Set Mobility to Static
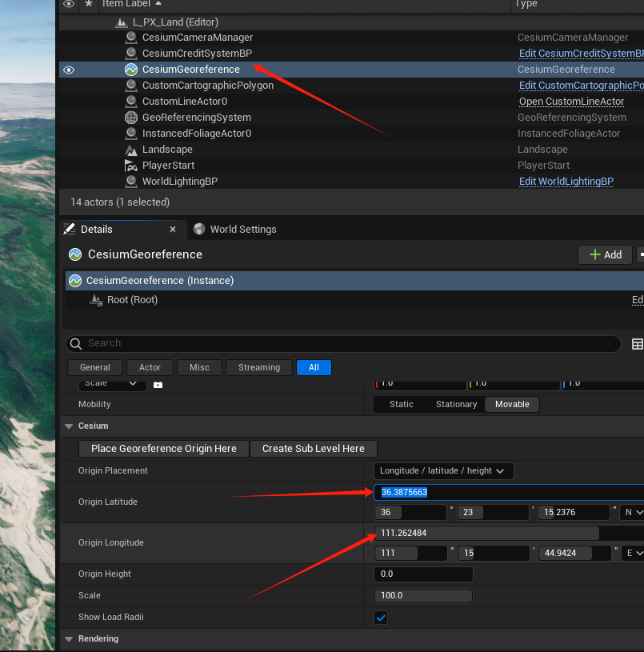This screenshot has width=644, height=652. coord(401,404)
